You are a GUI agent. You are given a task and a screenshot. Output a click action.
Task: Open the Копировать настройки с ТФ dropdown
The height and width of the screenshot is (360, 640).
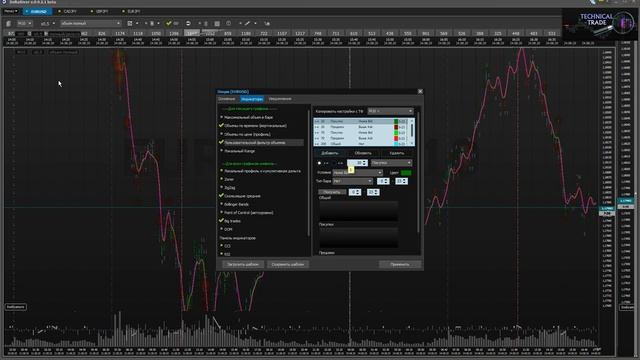pyautogui.click(x=390, y=111)
